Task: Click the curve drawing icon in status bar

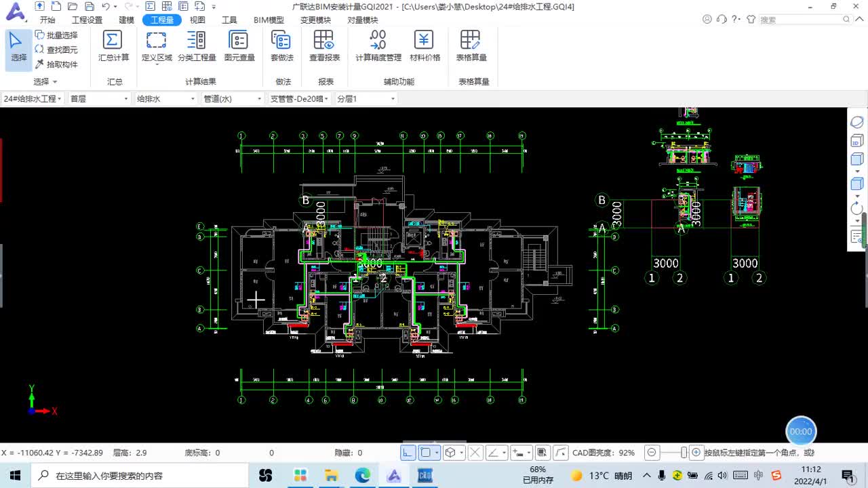Action: coord(561,453)
